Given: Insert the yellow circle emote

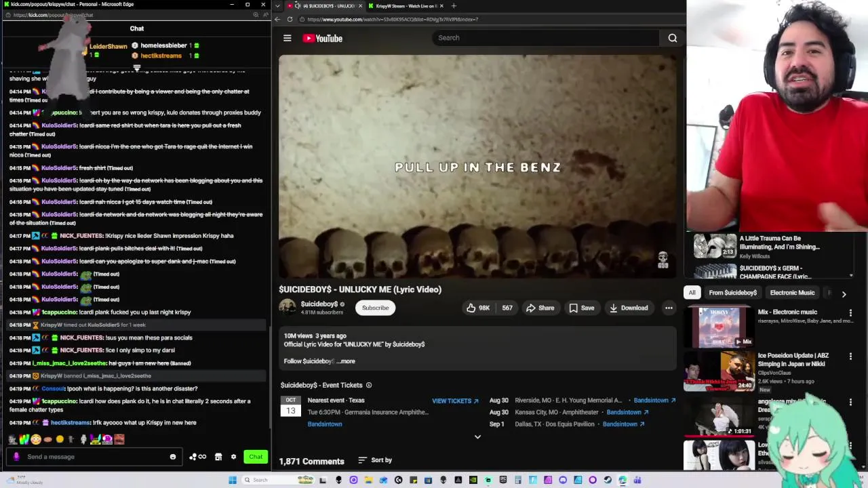Looking at the screenshot, I should (x=60, y=439).
